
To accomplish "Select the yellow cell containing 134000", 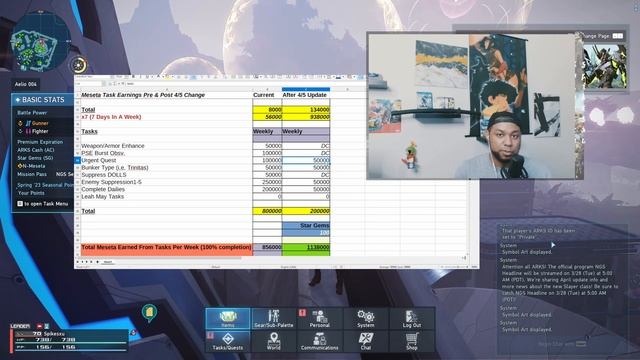I will pyautogui.click(x=306, y=109).
